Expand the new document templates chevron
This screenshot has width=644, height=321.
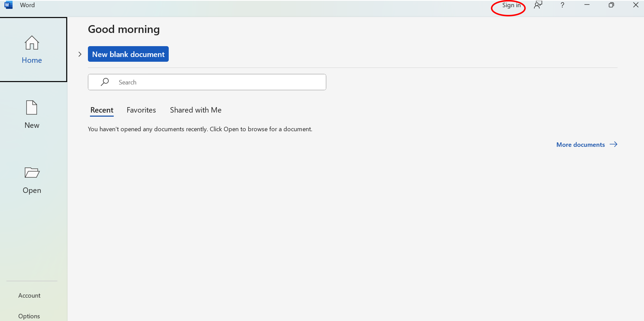pos(80,54)
